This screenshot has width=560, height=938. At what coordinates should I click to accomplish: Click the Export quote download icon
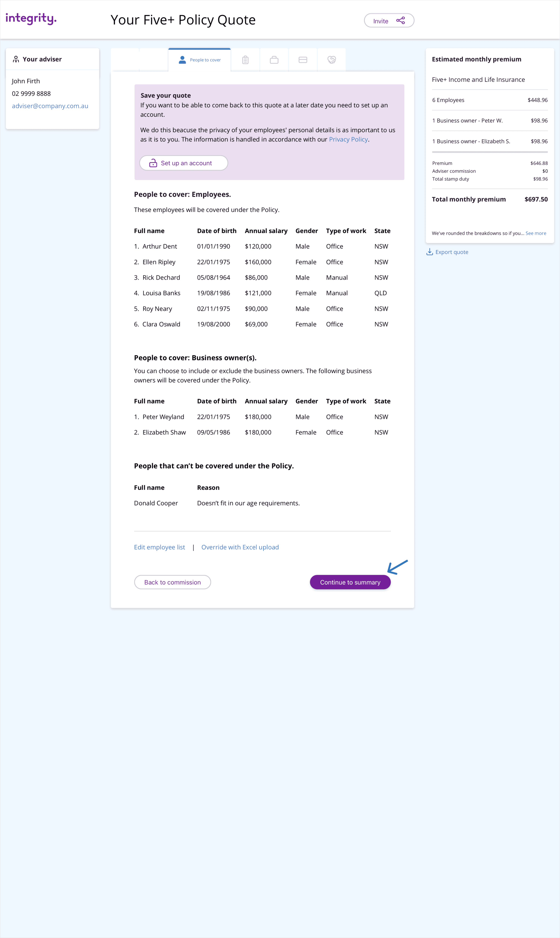[430, 252]
